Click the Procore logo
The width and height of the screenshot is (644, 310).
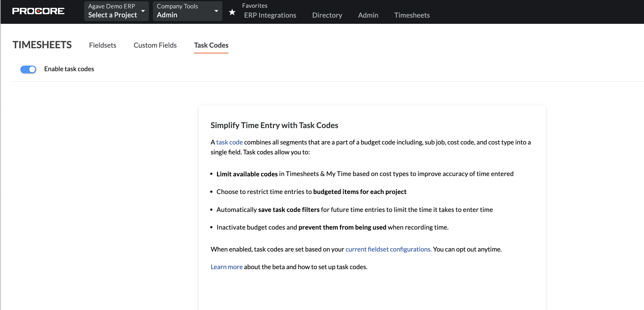[x=38, y=11]
